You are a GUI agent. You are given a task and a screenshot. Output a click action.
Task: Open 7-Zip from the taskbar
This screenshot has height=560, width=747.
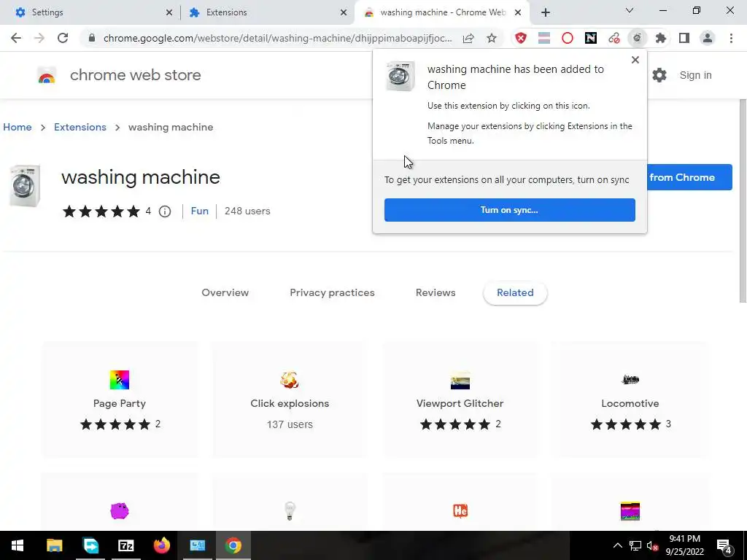[126, 545]
